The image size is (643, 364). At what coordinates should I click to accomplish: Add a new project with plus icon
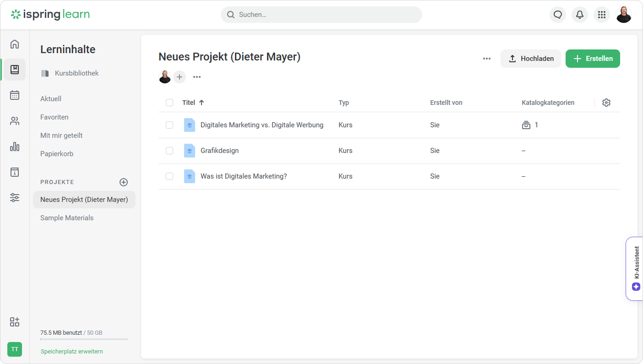click(x=124, y=182)
